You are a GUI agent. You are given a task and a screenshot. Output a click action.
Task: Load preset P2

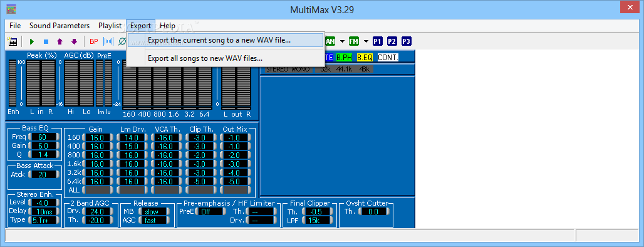pos(392,41)
